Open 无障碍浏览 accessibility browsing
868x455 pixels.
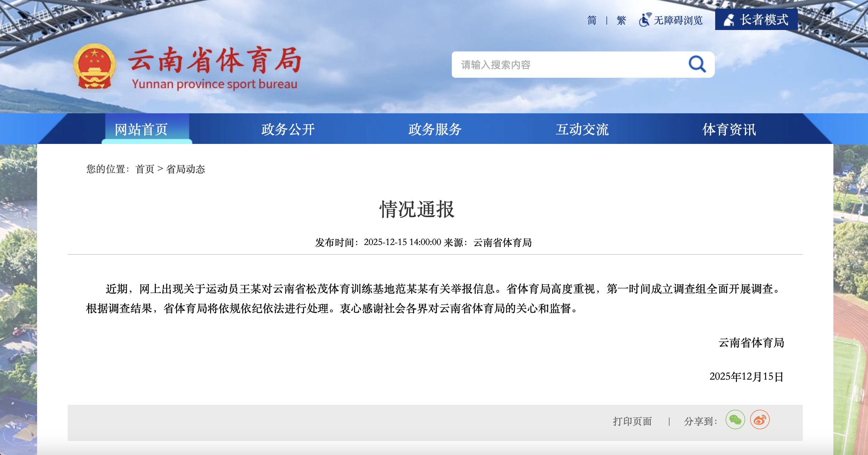coord(678,20)
